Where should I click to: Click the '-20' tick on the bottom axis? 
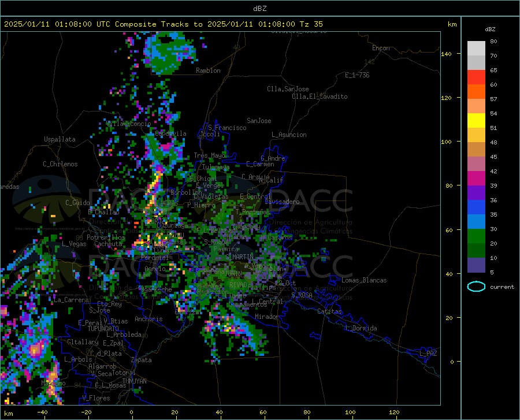(86, 412)
